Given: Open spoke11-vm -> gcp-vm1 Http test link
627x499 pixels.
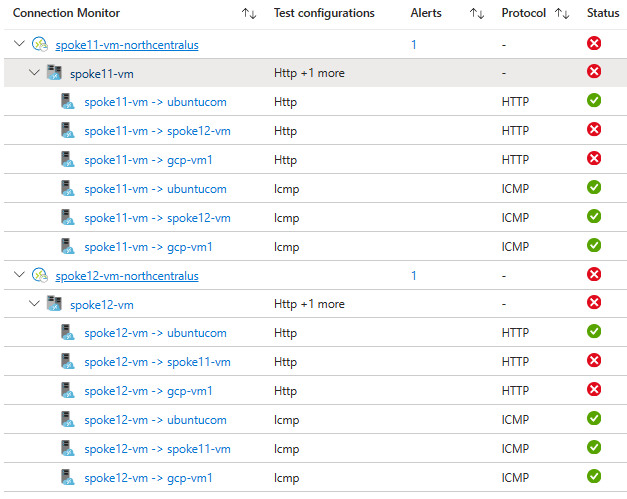Looking at the screenshot, I should pyautogui.click(x=148, y=159).
